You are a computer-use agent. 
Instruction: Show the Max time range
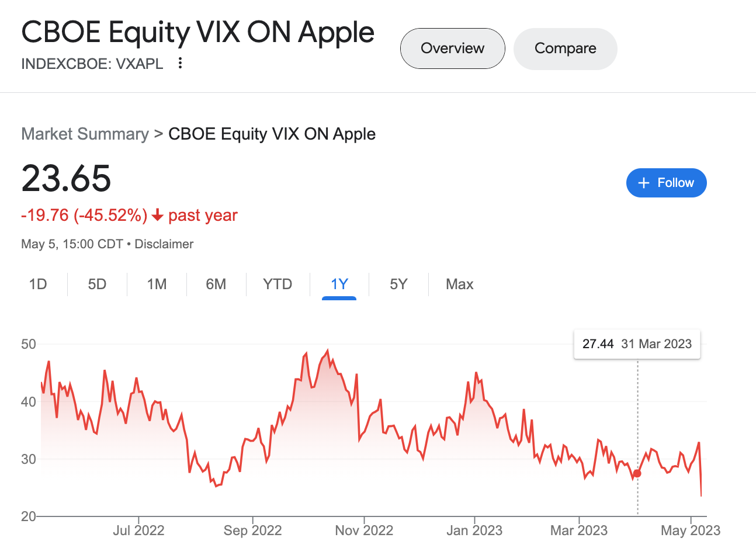(x=459, y=285)
